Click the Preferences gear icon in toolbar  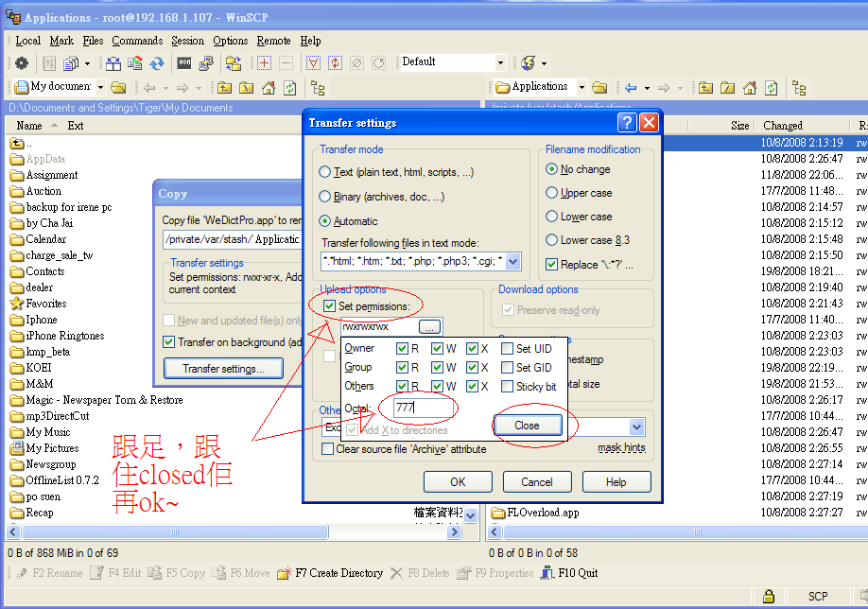point(21,63)
